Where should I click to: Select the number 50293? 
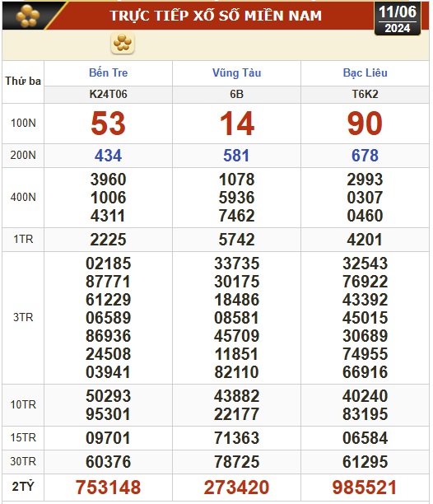pos(109,395)
